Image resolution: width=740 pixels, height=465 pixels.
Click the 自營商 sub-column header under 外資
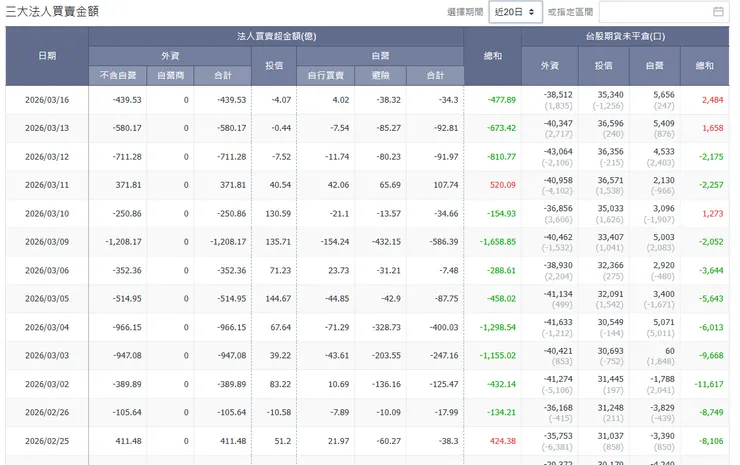tap(170, 76)
